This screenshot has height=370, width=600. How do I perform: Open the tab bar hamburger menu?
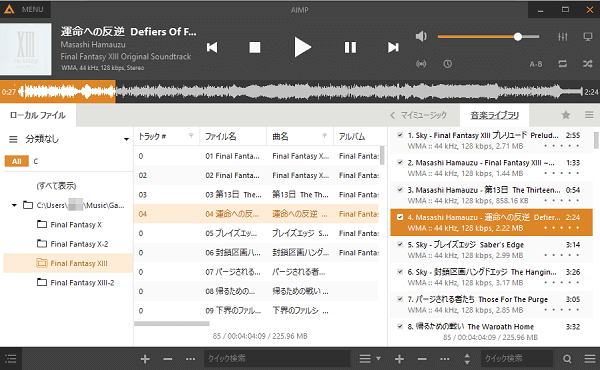point(589,115)
